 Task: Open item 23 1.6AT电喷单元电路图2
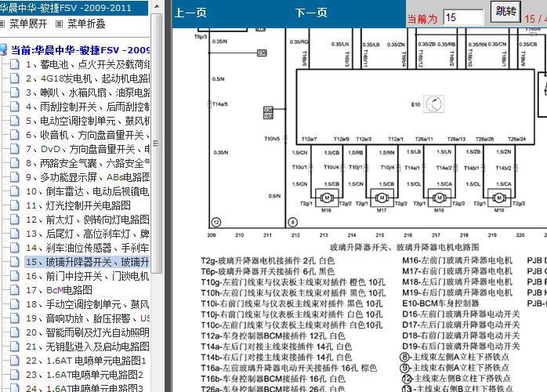(x=85, y=375)
